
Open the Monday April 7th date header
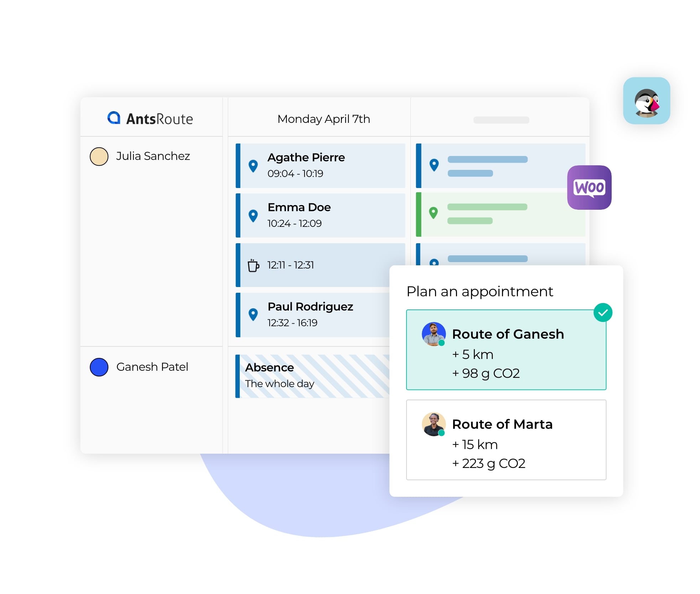[323, 119]
